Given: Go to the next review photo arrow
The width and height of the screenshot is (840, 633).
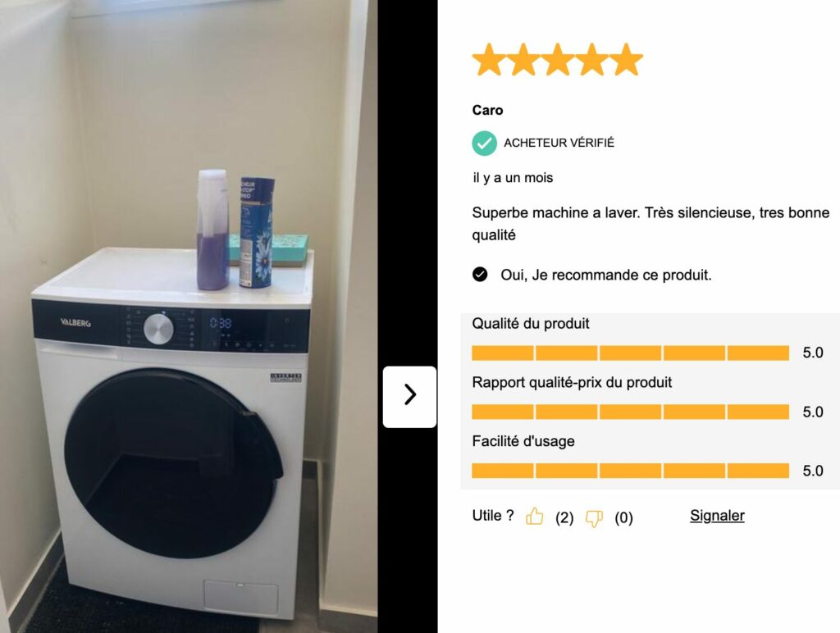Looking at the screenshot, I should coord(410,397).
